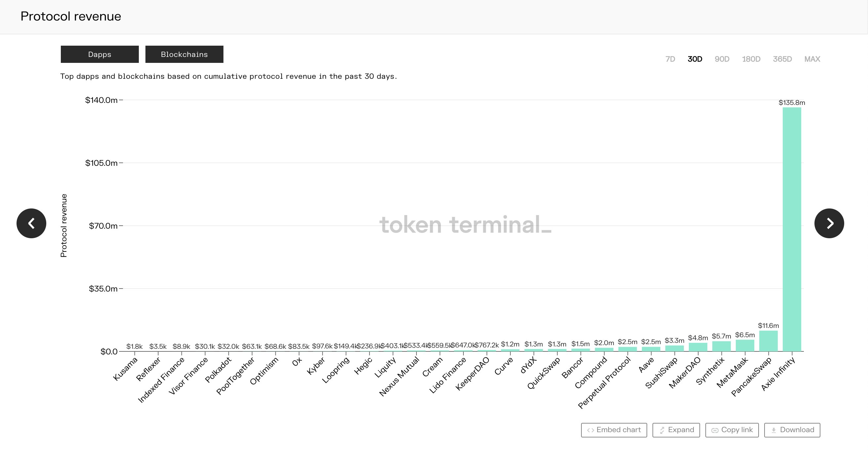Click the Cream axis label
This screenshot has height=452, width=868.
tap(432, 367)
